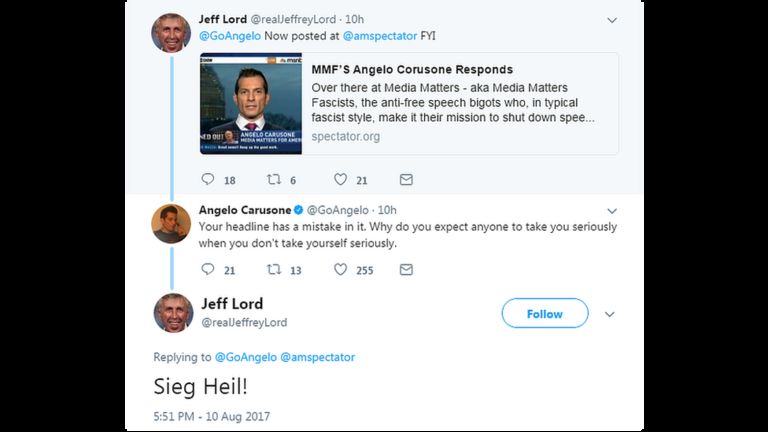This screenshot has height=432, width=768.
Task: Open Angelo Carusone's profile avatar
Action: click(x=171, y=224)
